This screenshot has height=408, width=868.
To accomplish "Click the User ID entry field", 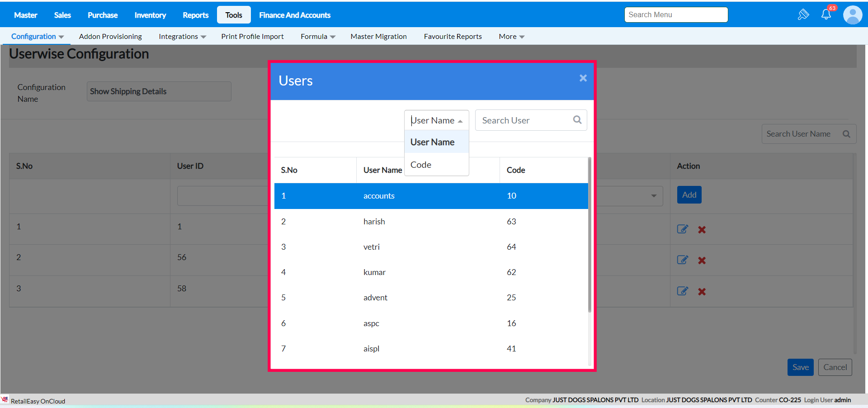I will pyautogui.click(x=222, y=196).
